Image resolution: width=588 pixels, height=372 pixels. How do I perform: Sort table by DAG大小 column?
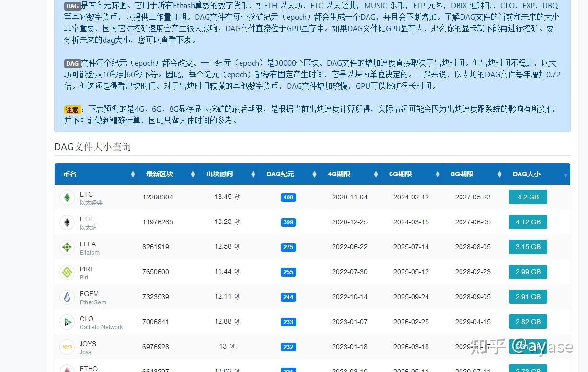[537, 174]
